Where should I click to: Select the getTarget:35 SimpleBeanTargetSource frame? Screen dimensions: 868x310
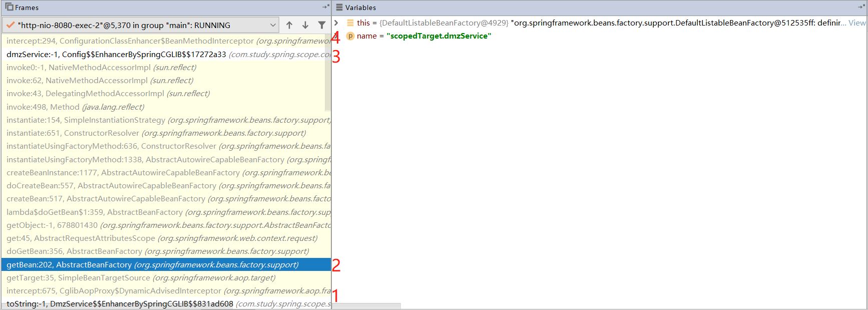(141, 277)
